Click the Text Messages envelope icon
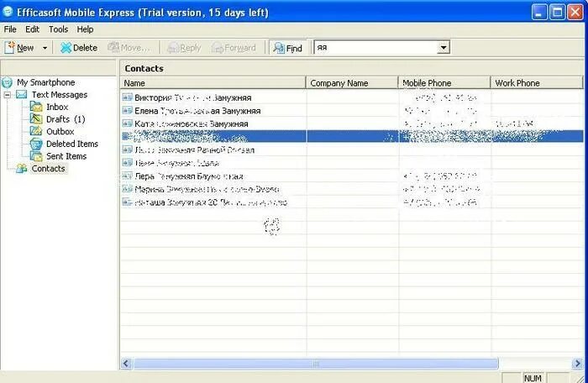The image size is (588, 383). (21, 94)
